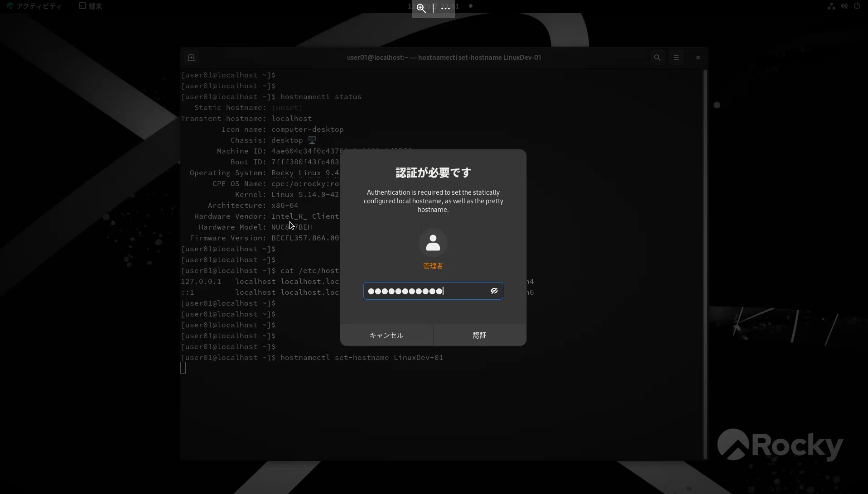The image size is (868, 494).
Task: Click the authentication description message text
Action: point(434,201)
